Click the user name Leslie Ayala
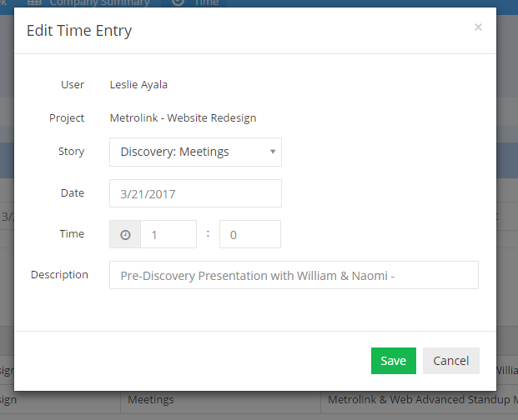This screenshot has height=420, width=518. tap(144, 84)
